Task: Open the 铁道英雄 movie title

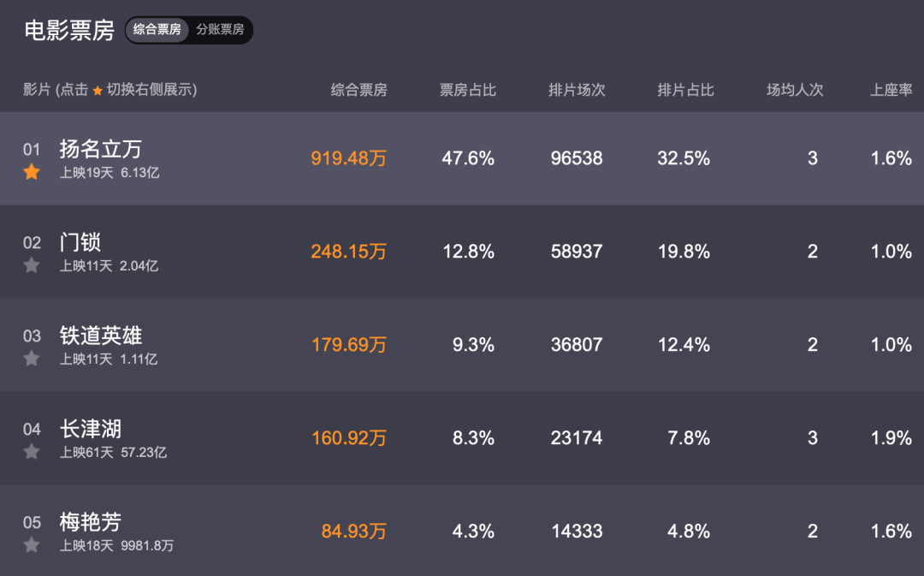Action: [x=101, y=336]
